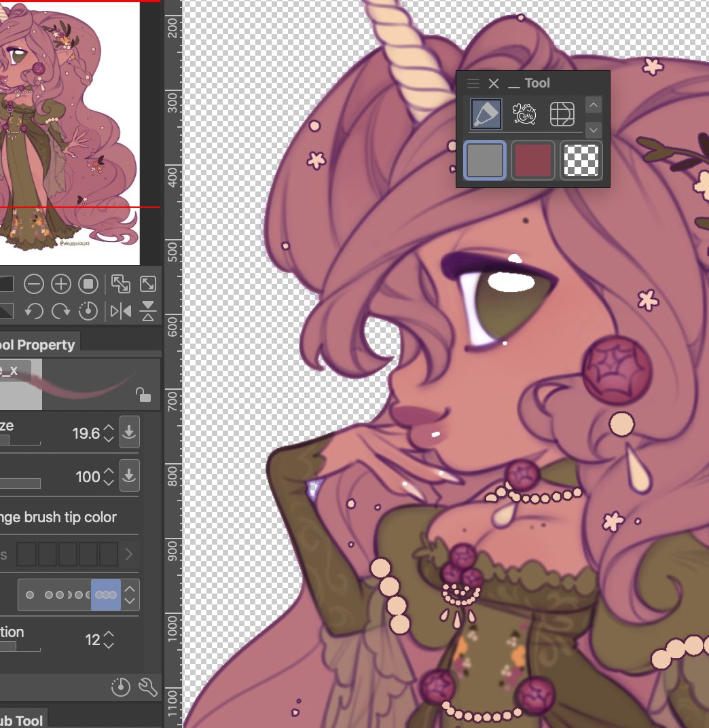Image resolution: width=709 pixels, height=728 pixels.
Task: Step down the brush tip selector
Action: point(130,601)
